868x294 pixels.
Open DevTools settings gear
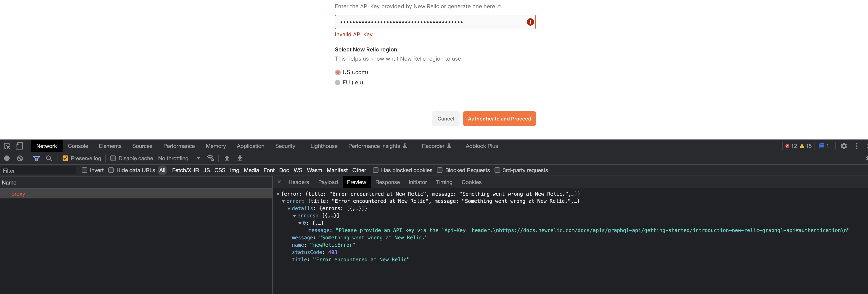(x=844, y=146)
